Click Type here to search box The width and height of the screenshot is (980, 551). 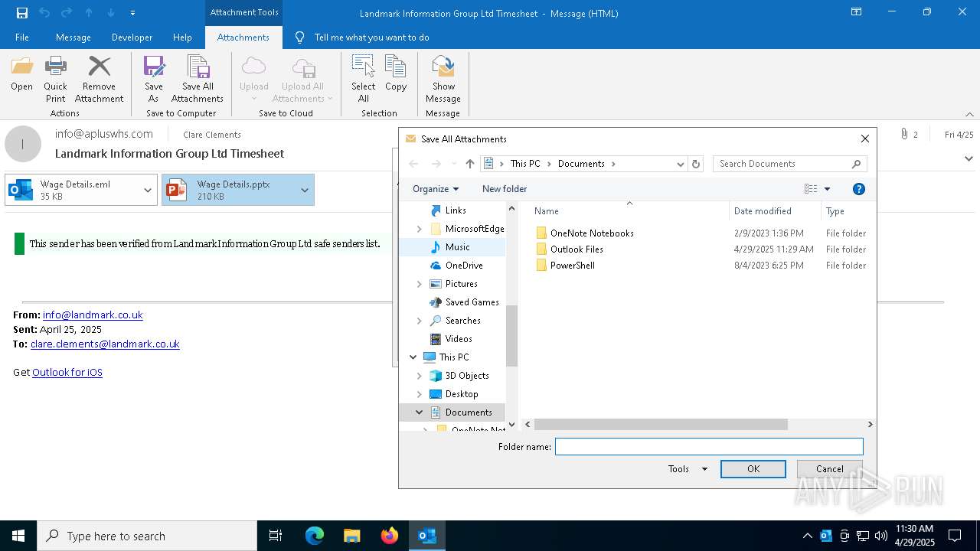coord(147,536)
